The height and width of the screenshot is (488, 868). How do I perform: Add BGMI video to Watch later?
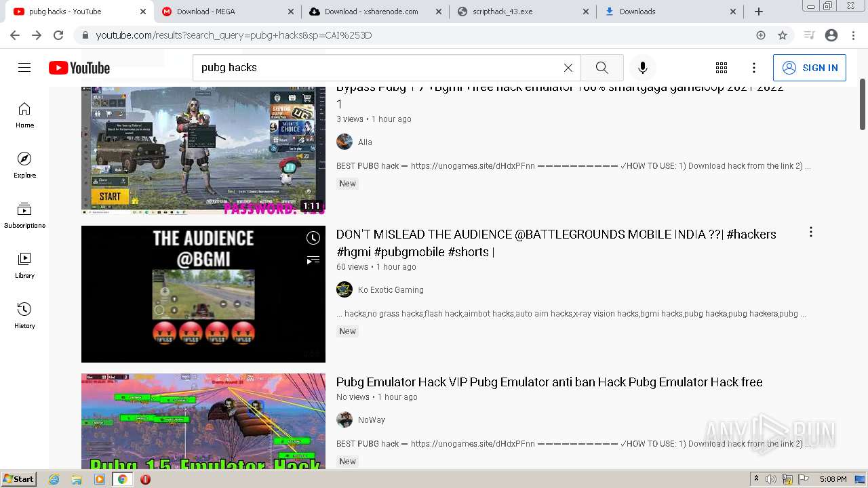click(x=313, y=238)
